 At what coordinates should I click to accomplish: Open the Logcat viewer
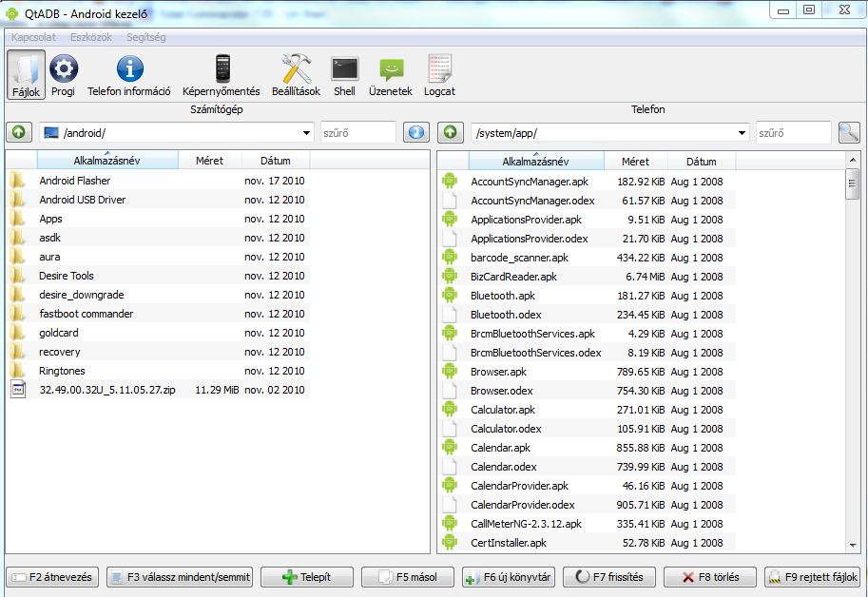(x=439, y=75)
